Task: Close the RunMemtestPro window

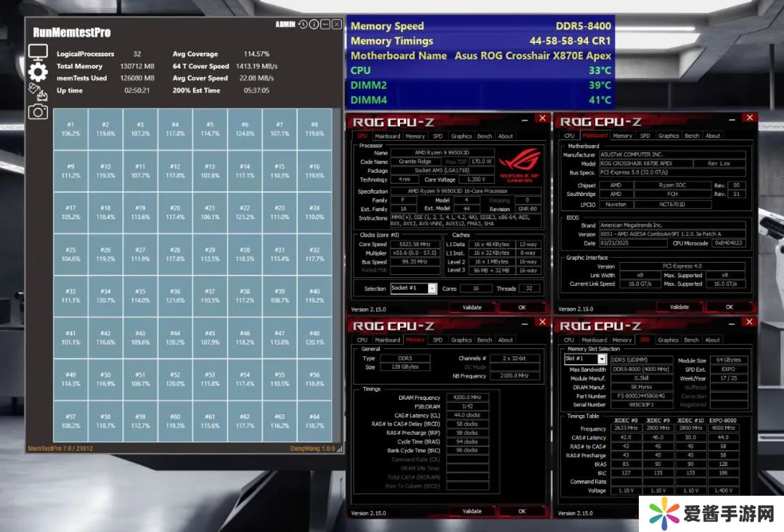Action: pyautogui.click(x=336, y=24)
